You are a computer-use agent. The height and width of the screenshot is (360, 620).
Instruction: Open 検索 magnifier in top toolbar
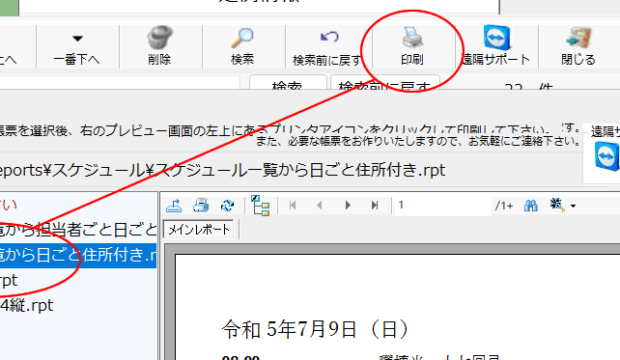(x=242, y=47)
